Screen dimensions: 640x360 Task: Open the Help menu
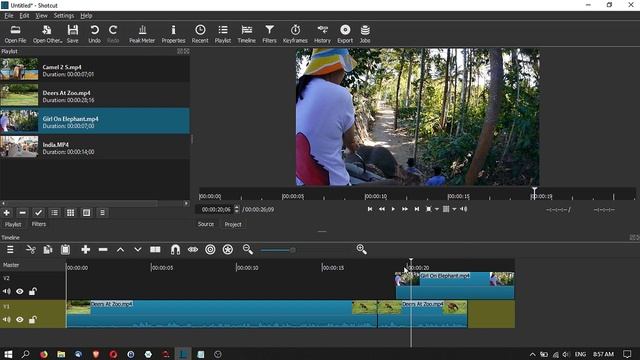point(86,16)
